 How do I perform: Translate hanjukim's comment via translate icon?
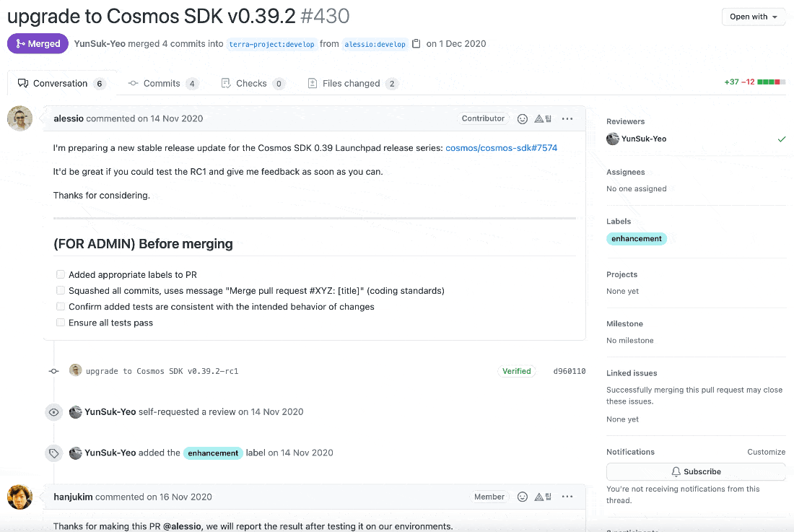pos(543,497)
